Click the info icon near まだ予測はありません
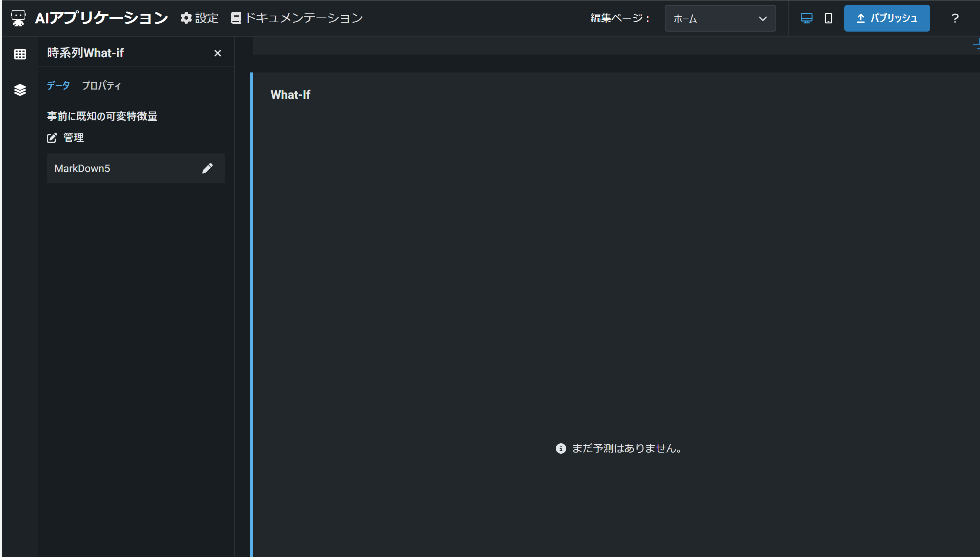This screenshot has height=557, width=980. 561,448
